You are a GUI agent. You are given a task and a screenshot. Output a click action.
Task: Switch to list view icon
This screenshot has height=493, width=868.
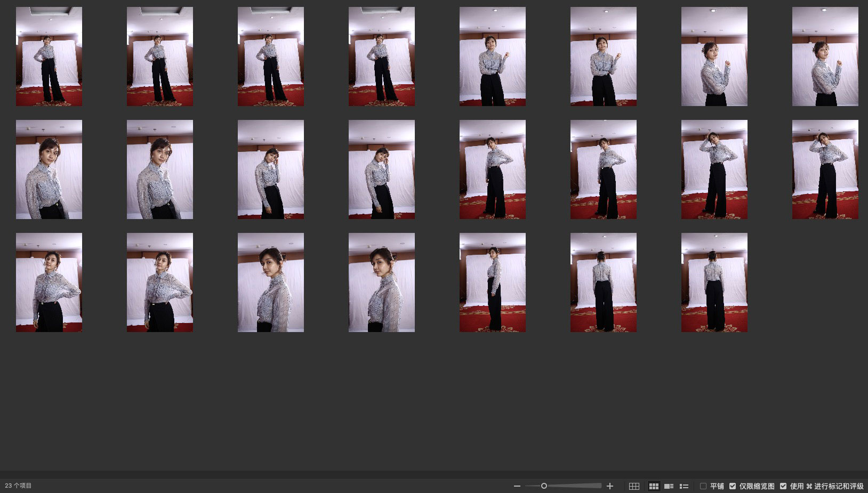click(684, 486)
